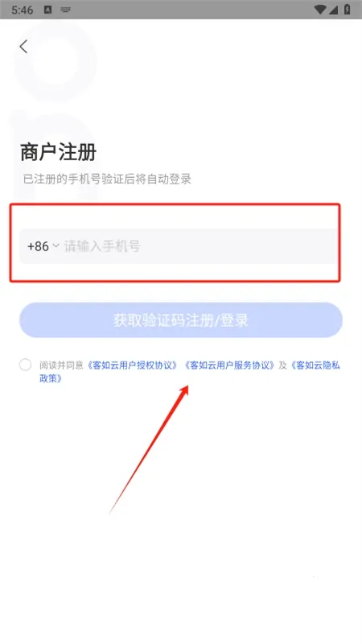This screenshot has height=644, width=362.
Task: Tap the faint circular logo watermark
Action: click(x=56, y=62)
